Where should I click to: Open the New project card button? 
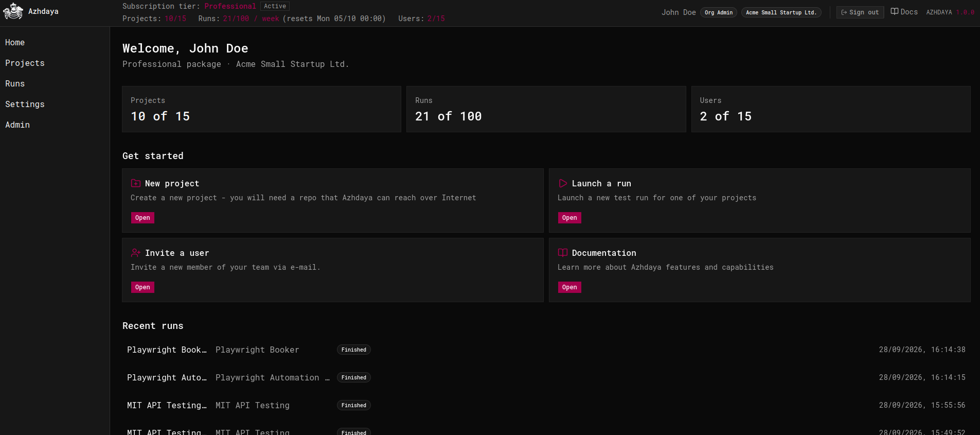[x=142, y=218]
